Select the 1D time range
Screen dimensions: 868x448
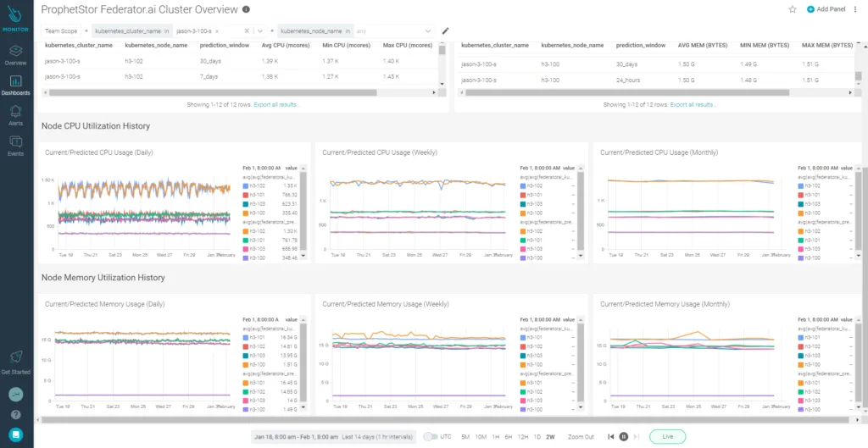point(536,437)
